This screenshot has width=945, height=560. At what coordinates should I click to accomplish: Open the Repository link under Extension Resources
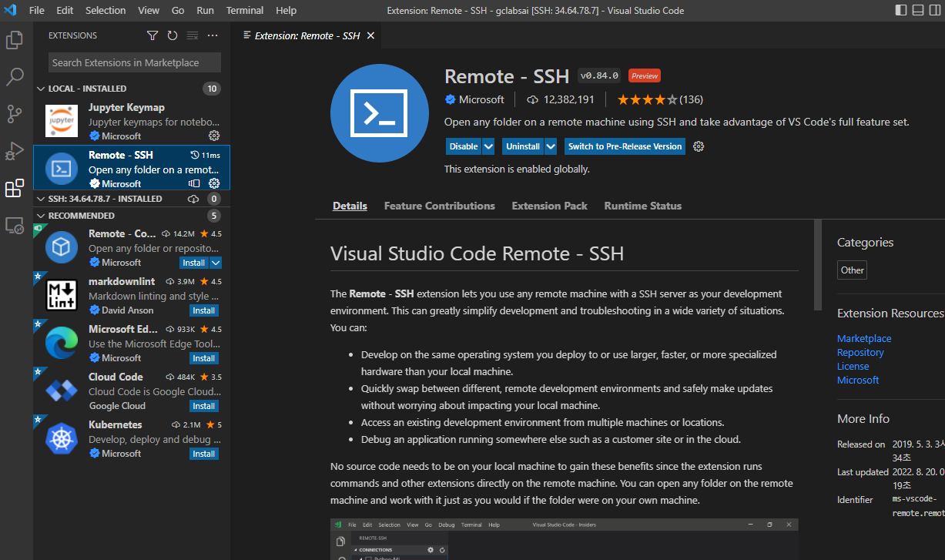860,352
